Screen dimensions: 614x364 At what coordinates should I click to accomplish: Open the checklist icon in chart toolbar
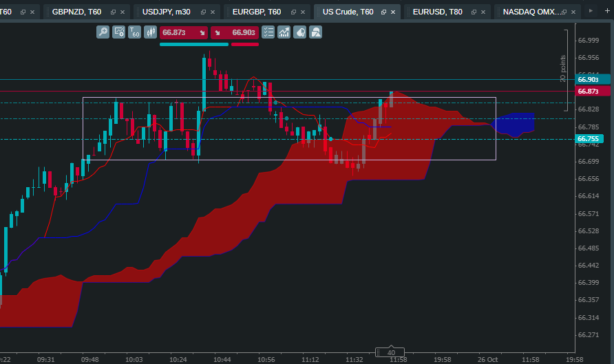coord(268,32)
